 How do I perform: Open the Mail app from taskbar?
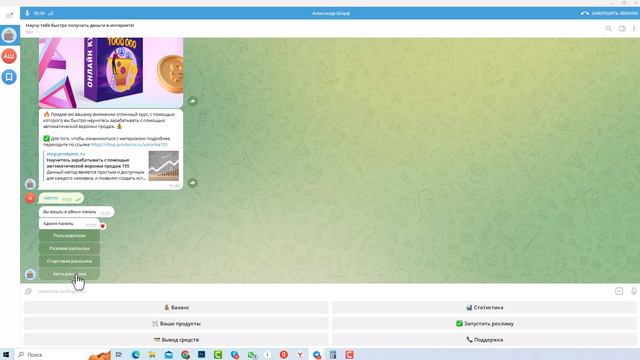coord(169,355)
